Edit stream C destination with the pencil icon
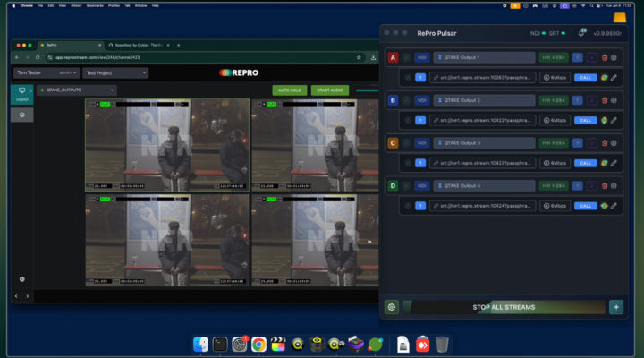Image resolution: width=644 pixels, height=358 pixels. (614, 163)
